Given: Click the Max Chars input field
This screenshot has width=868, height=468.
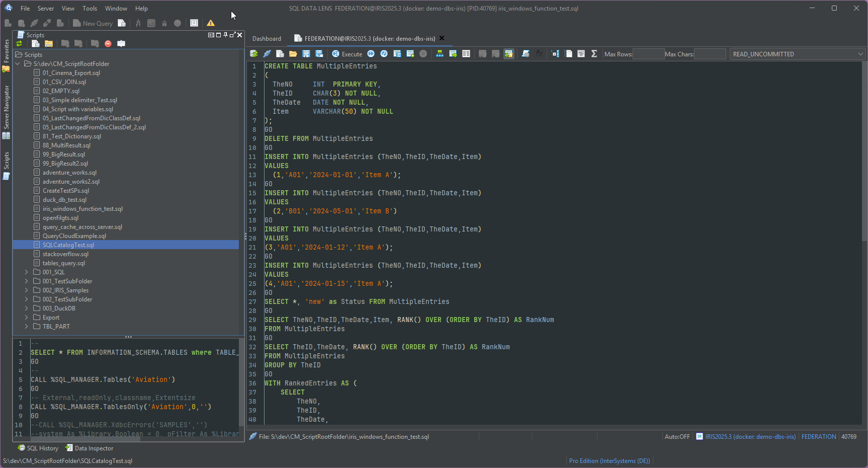Looking at the screenshot, I should 710,54.
